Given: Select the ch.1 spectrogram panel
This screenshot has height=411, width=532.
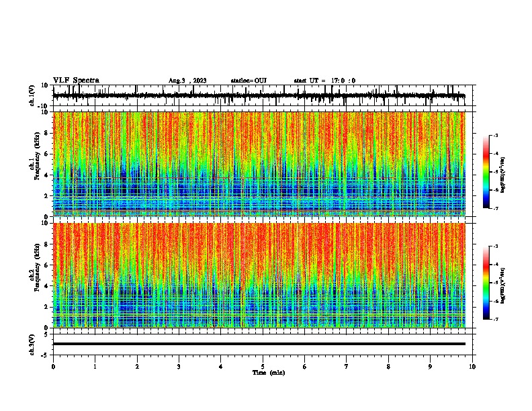Looking at the screenshot, I should 259,164.
